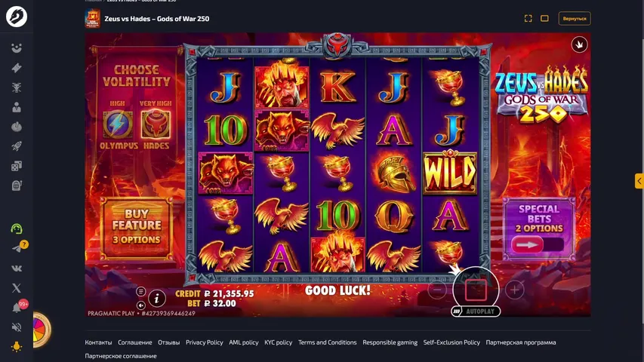Increase the bet with plus button
The width and height of the screenshot is (644, 362).
(x=514, y=290)
